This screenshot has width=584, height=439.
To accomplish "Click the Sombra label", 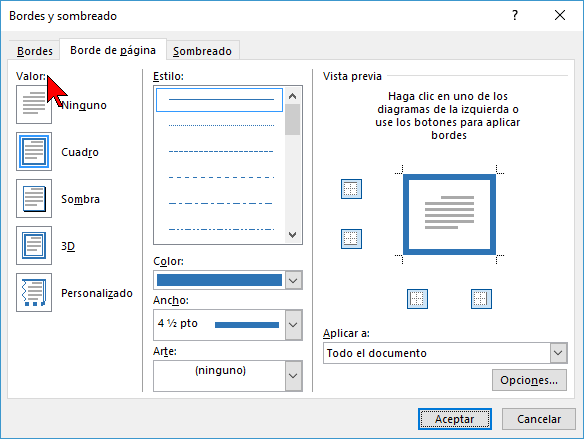I will pyautogui.click(x=80, y=199).
